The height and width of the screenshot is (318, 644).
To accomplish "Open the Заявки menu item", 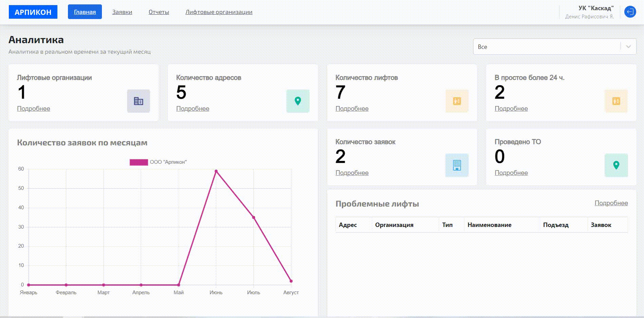I will [122, 12].
